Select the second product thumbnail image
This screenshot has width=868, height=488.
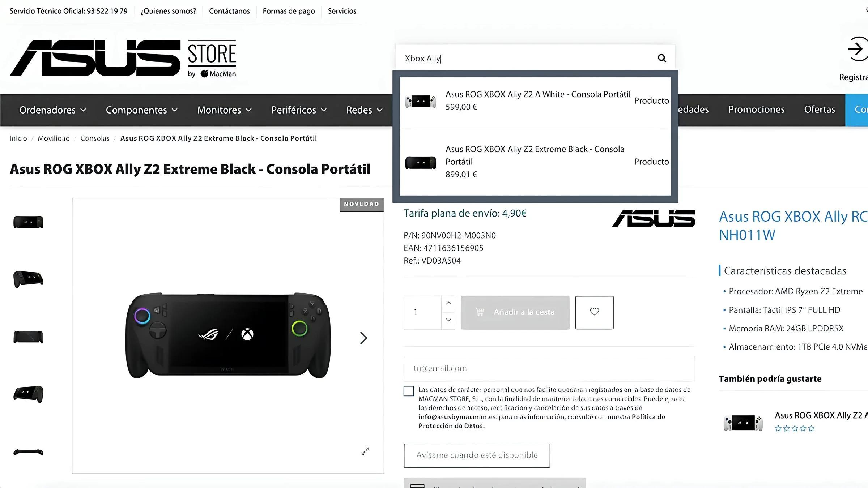coord(28,279)
